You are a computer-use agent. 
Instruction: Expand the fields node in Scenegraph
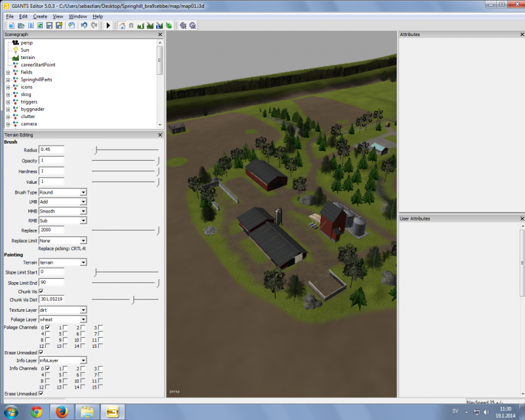click(8, 72)
